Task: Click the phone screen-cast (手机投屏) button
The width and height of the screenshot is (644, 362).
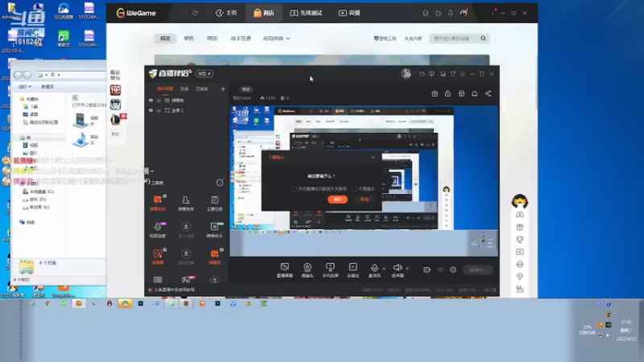Action: [330, 270]
